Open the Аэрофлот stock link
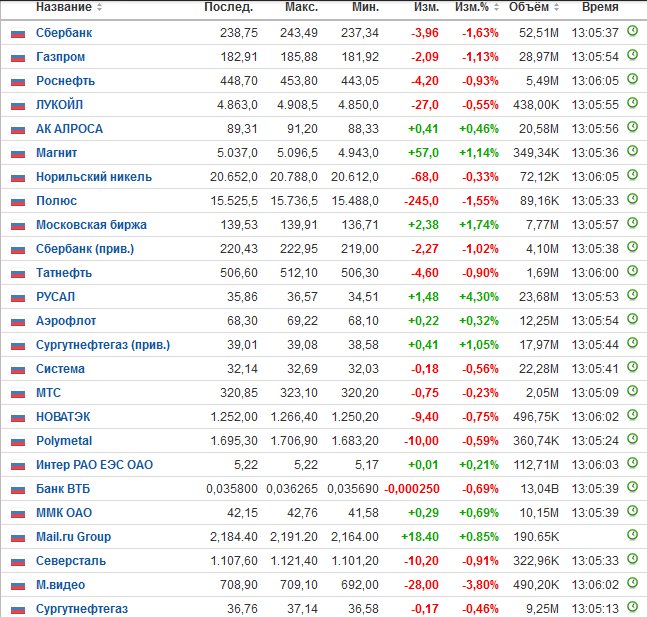 tap(66, 321)
